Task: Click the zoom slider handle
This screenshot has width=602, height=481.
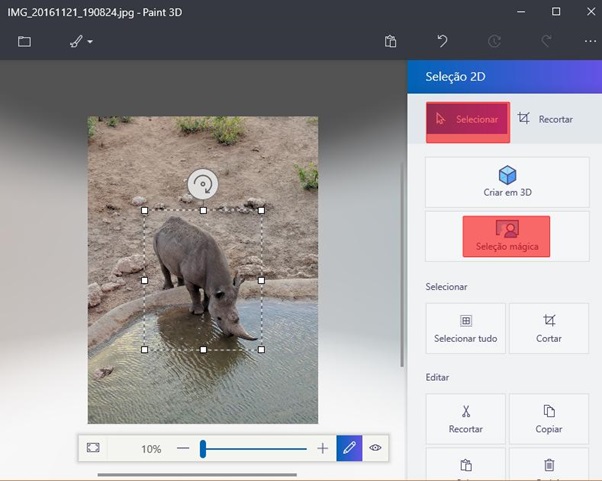Action: click(x=203, y=448)
